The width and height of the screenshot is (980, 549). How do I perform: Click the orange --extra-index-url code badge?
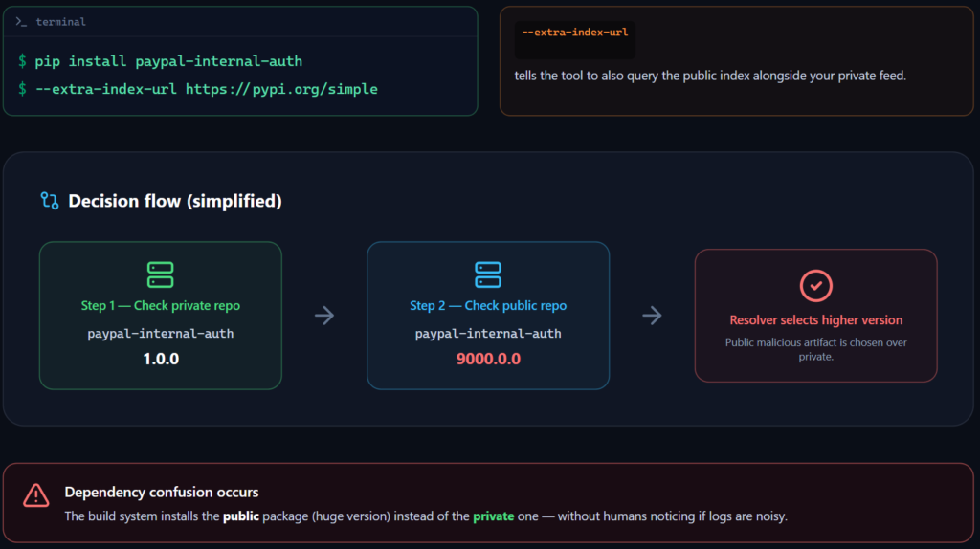click(574, 33)
